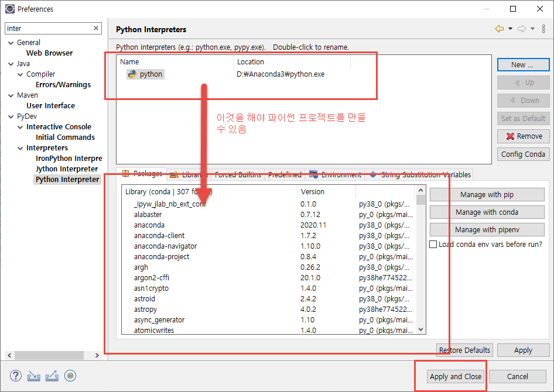The width and height of the screenshot is (554, 392).
Task: Collapse the PyDev tree node
Action: point(11,116)
